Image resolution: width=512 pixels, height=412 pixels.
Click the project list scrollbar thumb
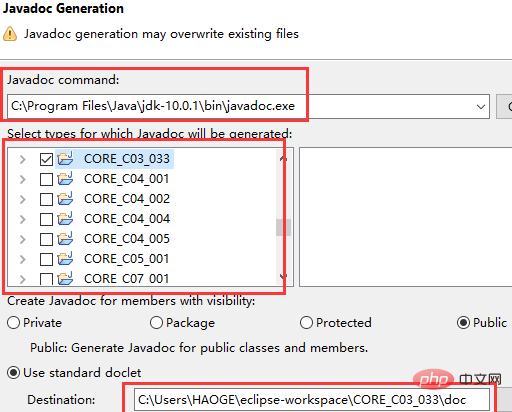point(283,227)
